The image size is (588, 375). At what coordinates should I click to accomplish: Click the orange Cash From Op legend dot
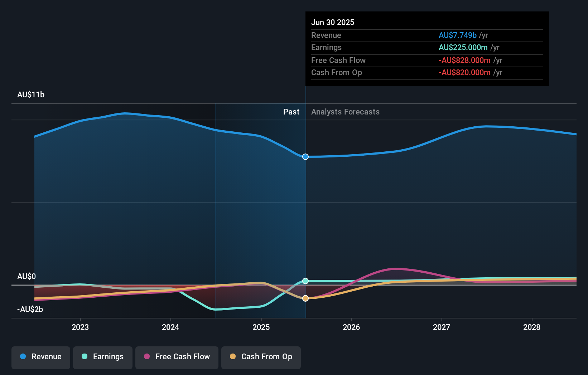coord(232,357)
